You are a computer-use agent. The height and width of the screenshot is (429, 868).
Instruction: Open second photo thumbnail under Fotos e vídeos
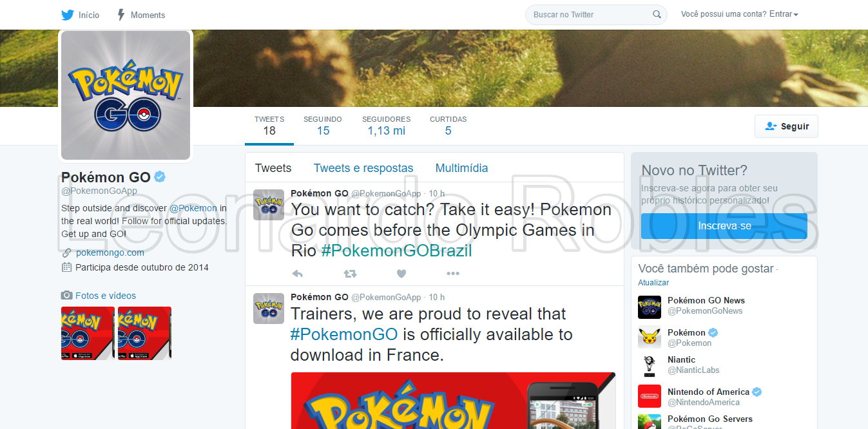[144, 333]
